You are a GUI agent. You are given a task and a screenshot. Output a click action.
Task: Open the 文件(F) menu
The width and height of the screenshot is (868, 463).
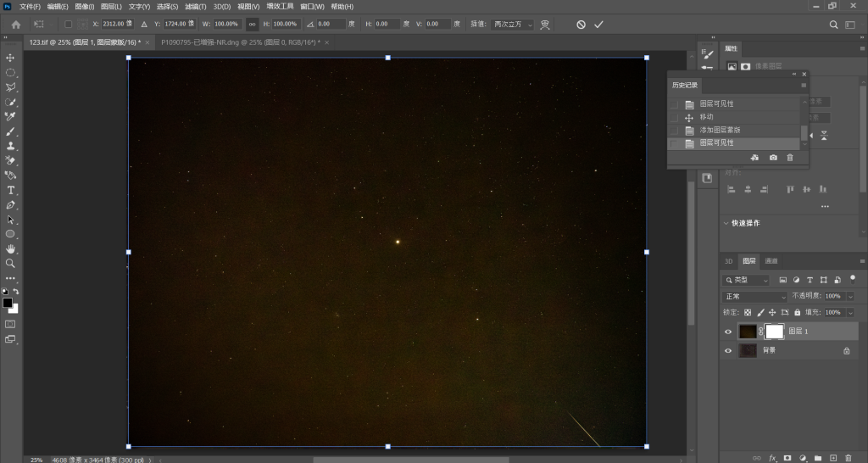(30, 7)
